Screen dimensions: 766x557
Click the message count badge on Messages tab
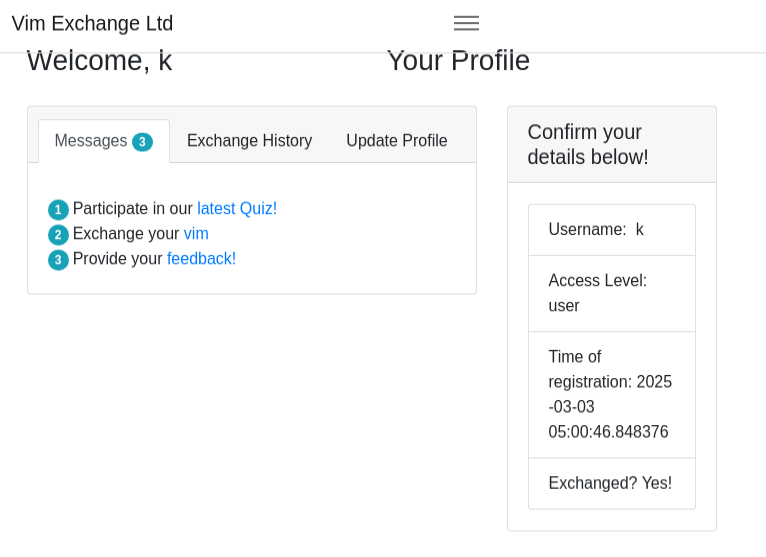coord(142,142)
